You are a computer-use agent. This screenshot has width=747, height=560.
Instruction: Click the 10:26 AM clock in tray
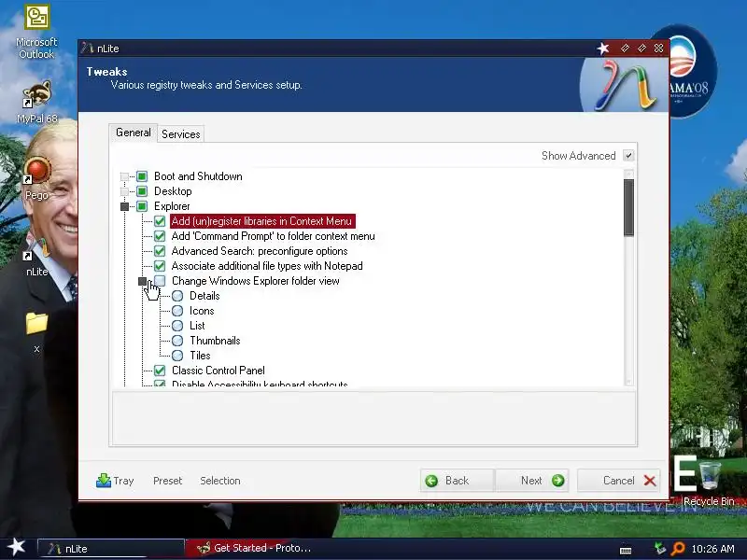point(712,549)
